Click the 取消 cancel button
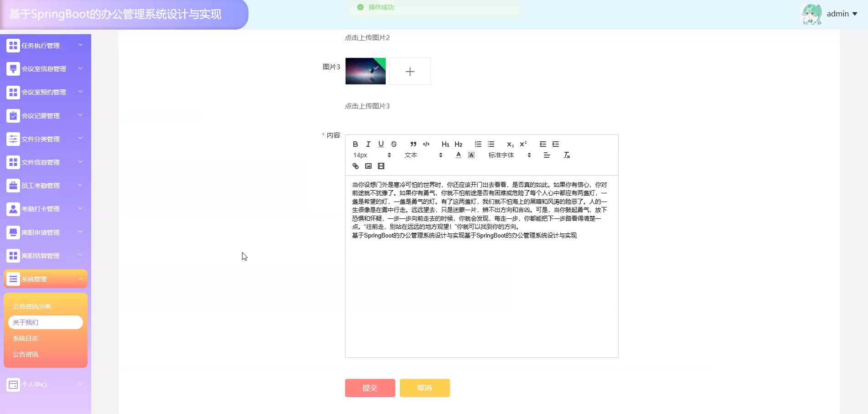This screenshot has width=868, height=414. click(x=424, y=388)
